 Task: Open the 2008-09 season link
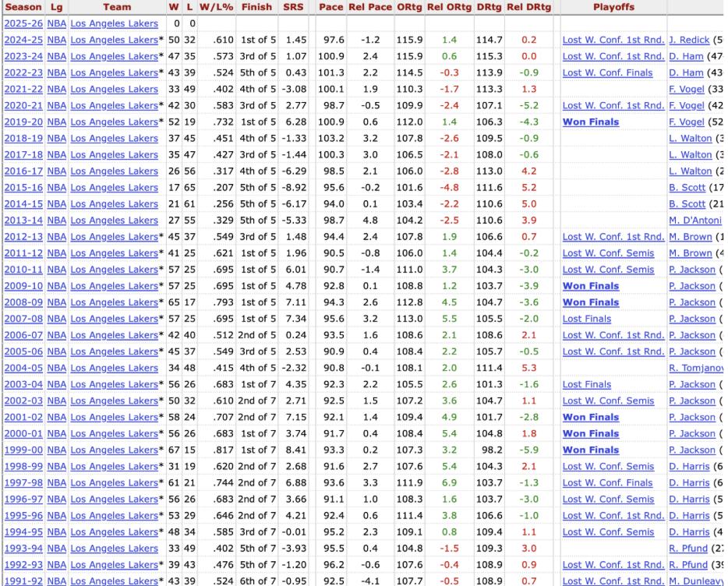point(23,302)
